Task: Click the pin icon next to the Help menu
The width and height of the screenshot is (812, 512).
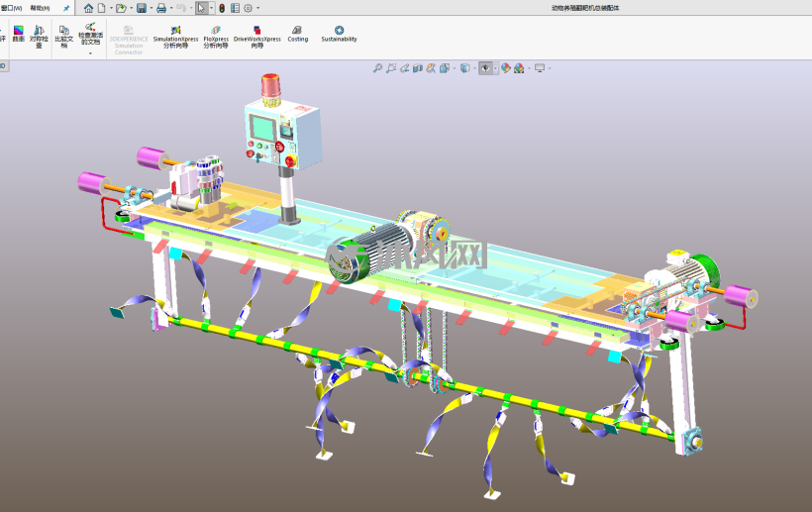Action: [66, 8]
